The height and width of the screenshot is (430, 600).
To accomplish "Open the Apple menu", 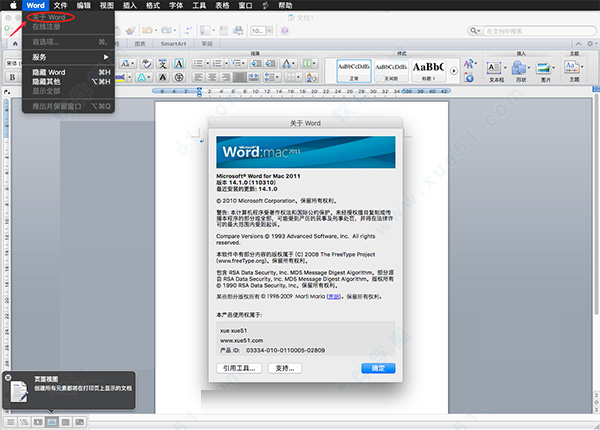I will (13, 5).
